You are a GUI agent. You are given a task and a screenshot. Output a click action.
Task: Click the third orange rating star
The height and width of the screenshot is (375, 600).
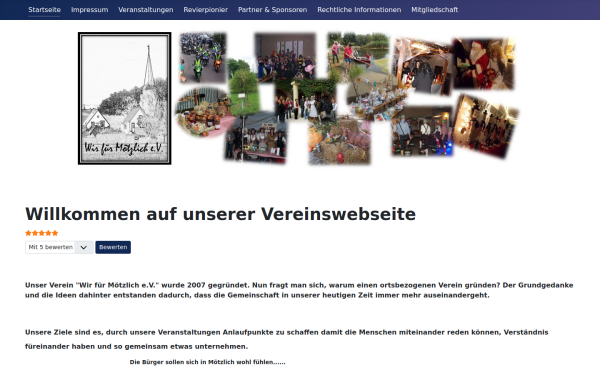(x=42, y=233)
